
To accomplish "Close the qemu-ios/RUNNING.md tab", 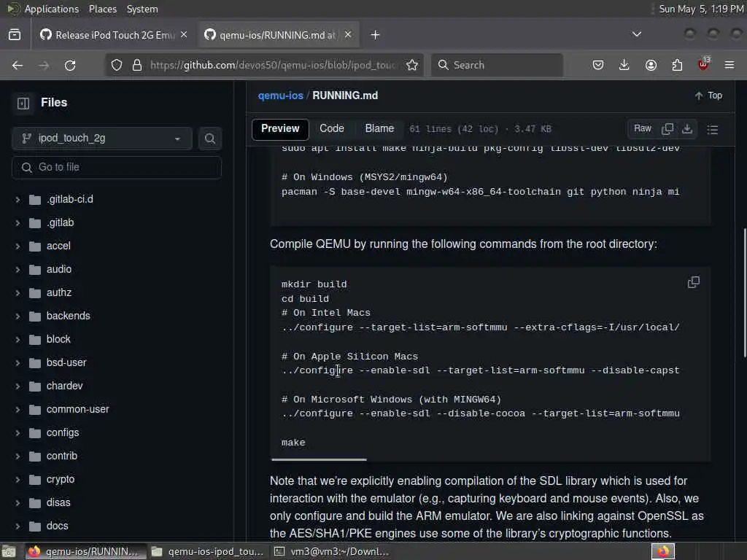I will pos(348,35).
